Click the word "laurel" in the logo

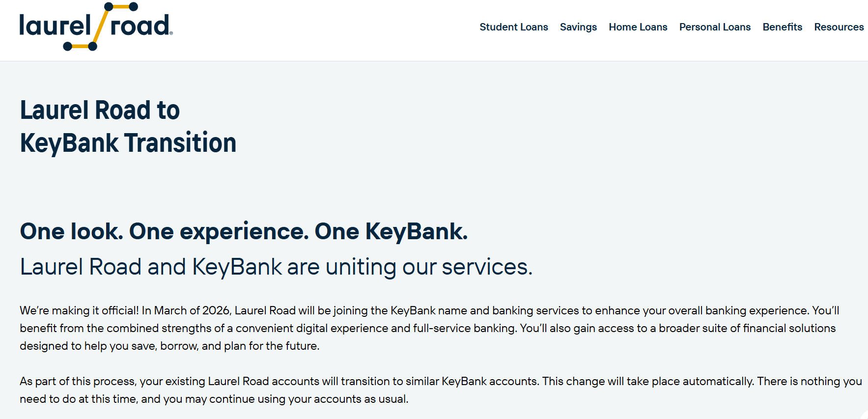[55, 26]
